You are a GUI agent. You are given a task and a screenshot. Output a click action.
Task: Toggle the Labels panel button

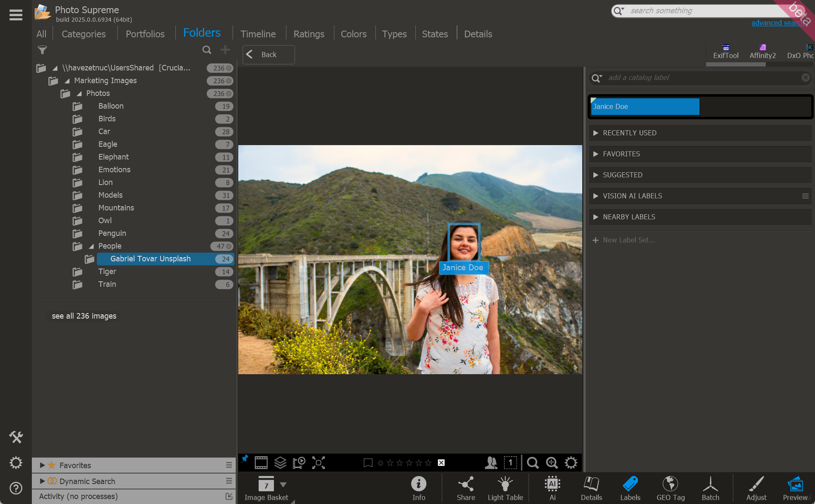[630, 488]
